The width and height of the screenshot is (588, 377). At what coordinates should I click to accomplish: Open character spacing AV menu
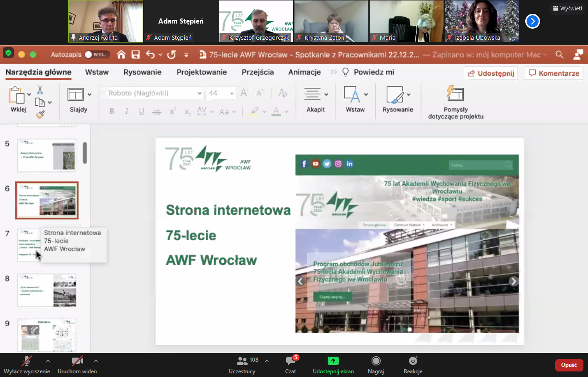(x=205, y=111)
